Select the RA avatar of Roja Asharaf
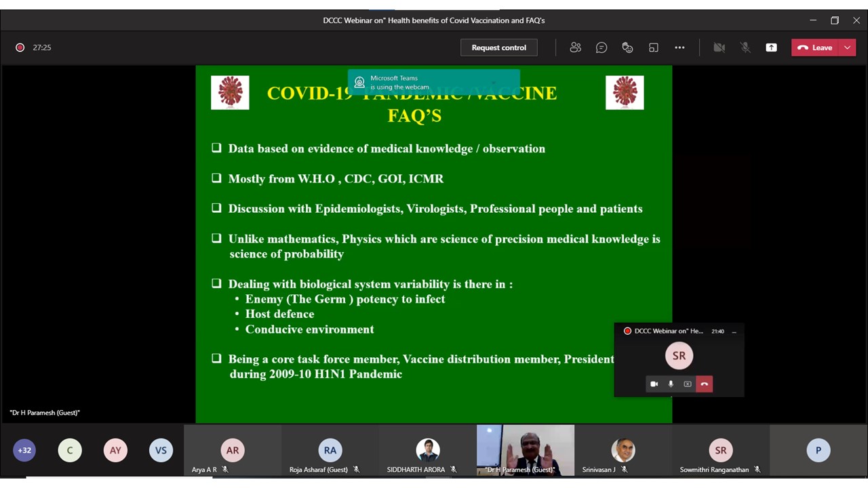Screen dimensions: 868x488 pos(330,450)
